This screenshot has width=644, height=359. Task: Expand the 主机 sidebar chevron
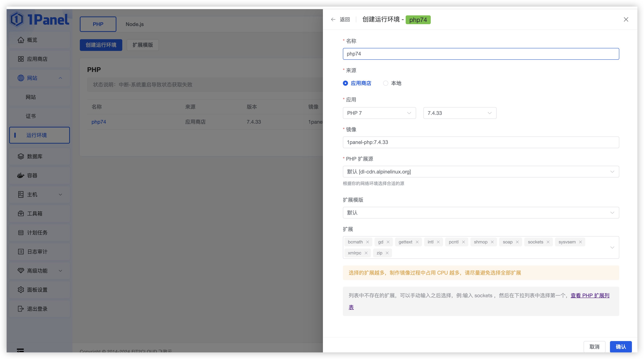pyautogui.click(x=60, y=194)
